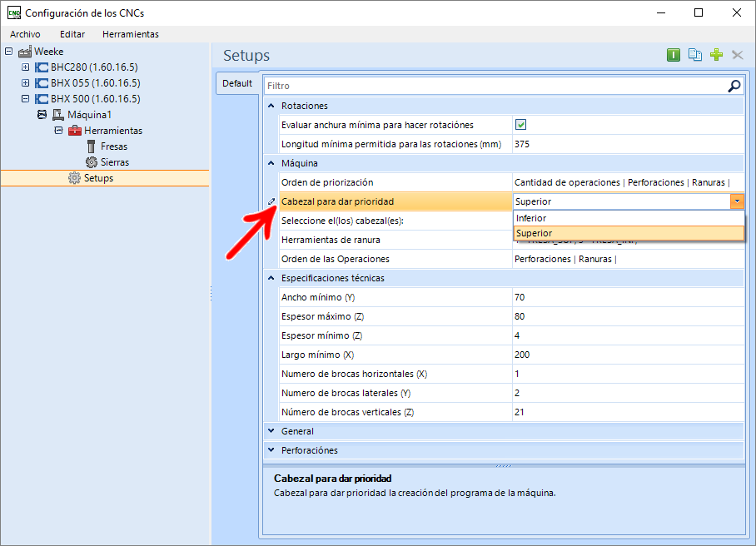Expand the BHC280 tree node
The width and height of the screenshot is (756, 546).
click(26, 67)
